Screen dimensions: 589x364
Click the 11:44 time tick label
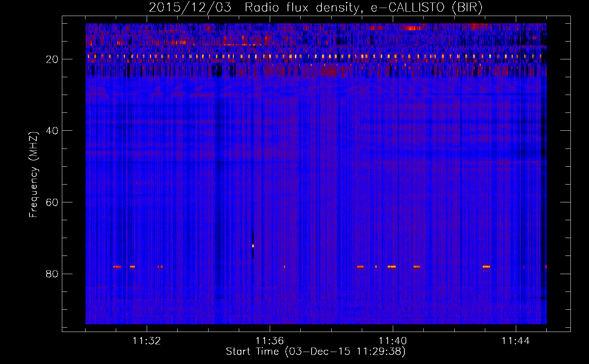coord(516,341)
